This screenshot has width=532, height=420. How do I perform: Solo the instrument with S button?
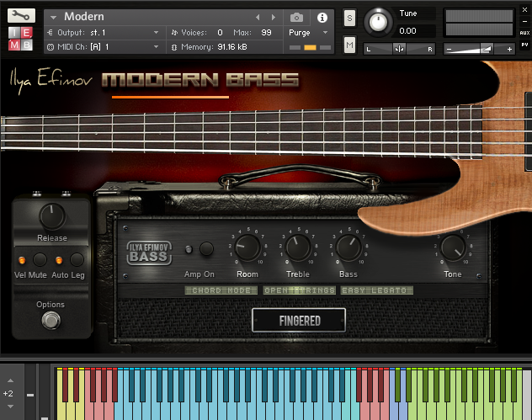click(349, 18)
